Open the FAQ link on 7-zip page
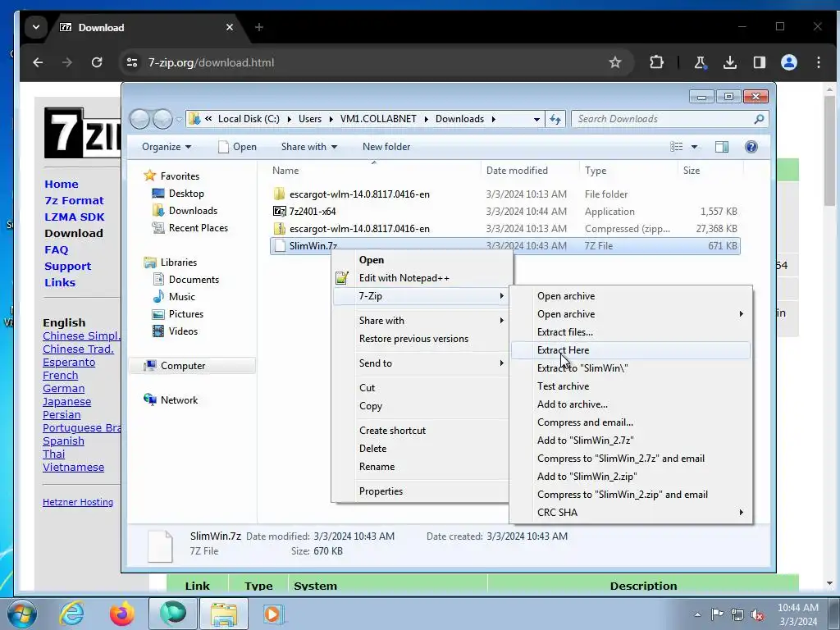Screen dimensions: 840x630 [x=57, y=249]
